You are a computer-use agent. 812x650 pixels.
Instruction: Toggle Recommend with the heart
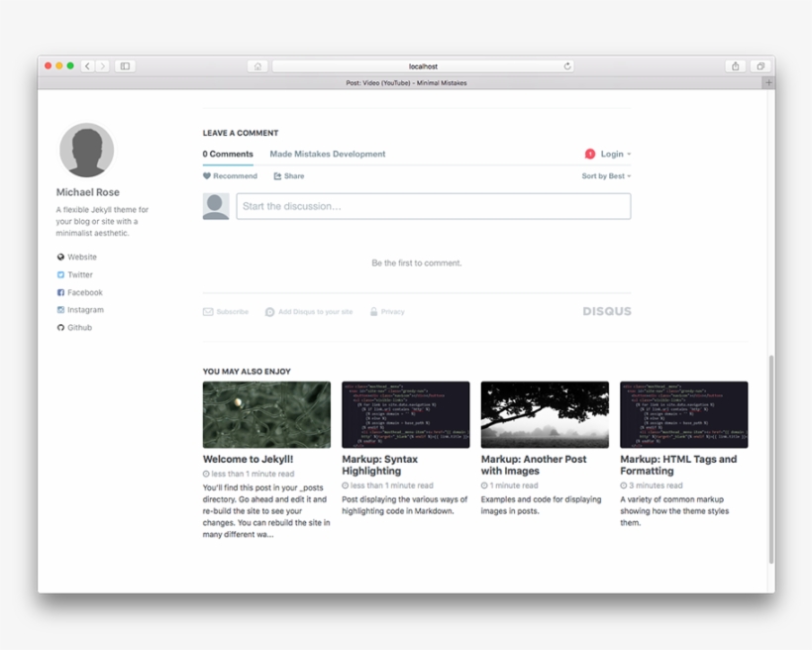(x=205, y=175)
